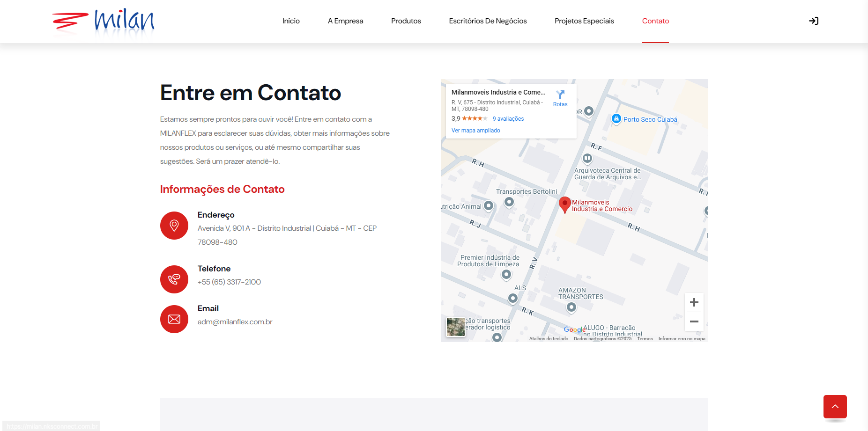The width and height of the screenshot is (868, 431).
Task: Click the Milan logo
Action: tap(103, 22)
